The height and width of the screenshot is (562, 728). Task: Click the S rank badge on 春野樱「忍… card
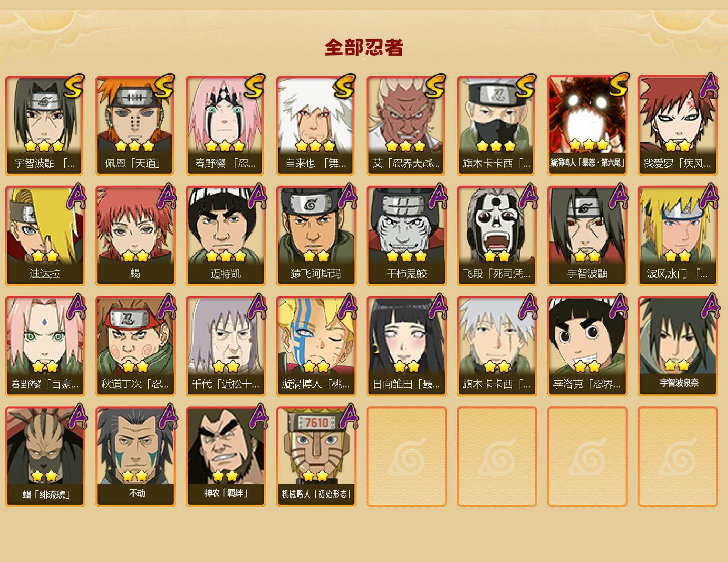click(255, 86)
